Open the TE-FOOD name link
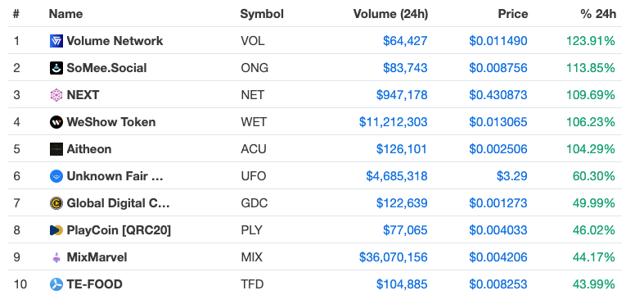The height and width of the screenshot is (295, 644). click(x=94, y=284)
